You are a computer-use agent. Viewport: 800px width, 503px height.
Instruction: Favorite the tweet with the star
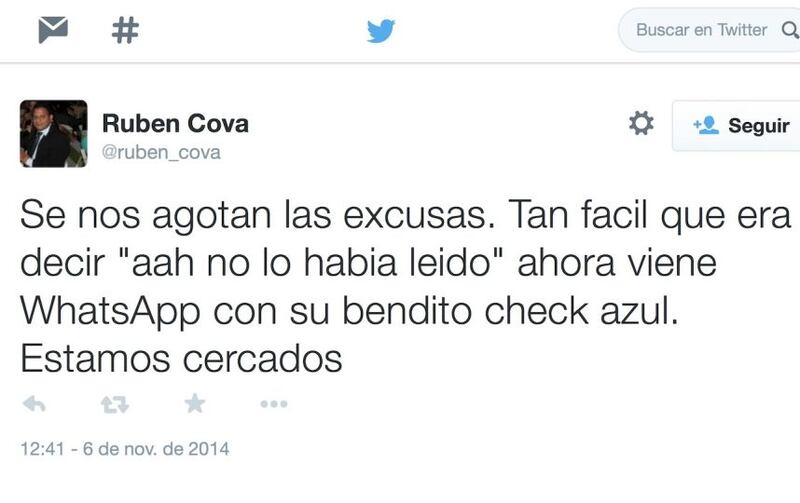[x=194, y=404]
